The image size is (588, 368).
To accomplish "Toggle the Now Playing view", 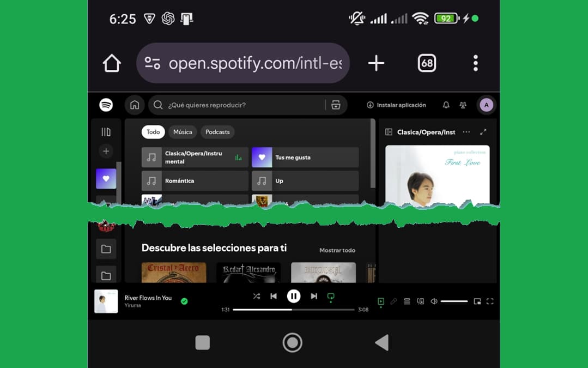I will [x=381, y=301].
